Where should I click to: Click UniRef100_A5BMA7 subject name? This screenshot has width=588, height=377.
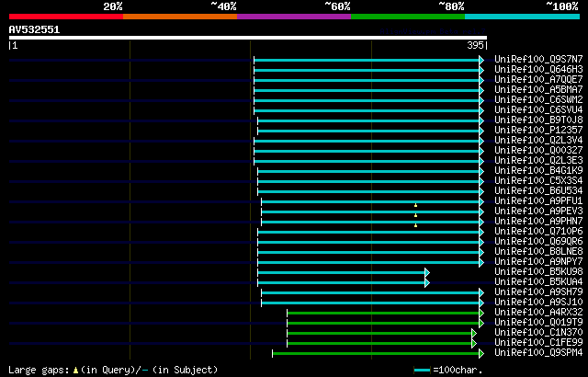click(x=538, y=90)
